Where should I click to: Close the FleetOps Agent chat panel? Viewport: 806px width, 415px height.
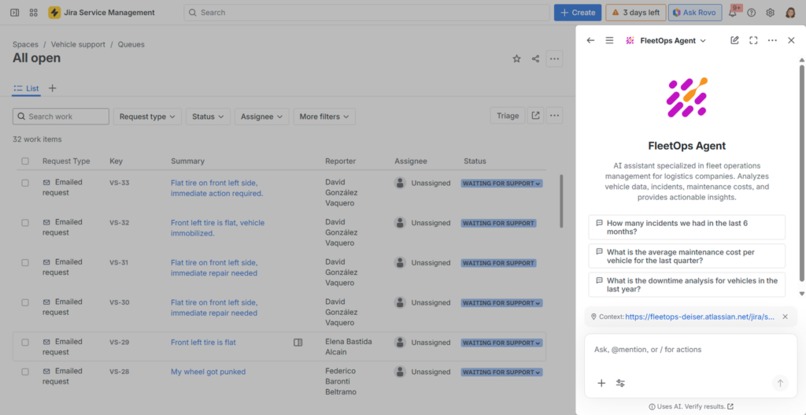[791, 40]
